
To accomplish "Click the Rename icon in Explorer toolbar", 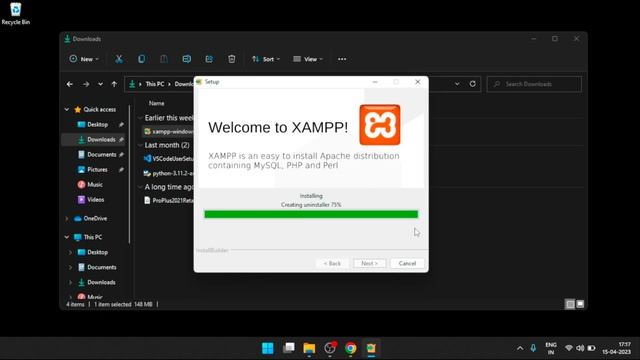I will [x=187, y=59].
